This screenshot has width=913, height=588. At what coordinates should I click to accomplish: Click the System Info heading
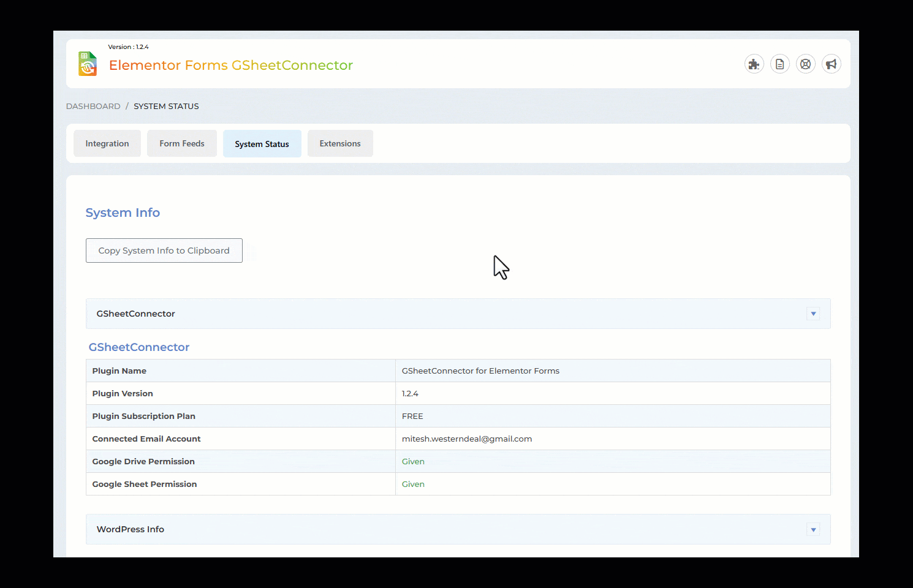tap(123, 213)
